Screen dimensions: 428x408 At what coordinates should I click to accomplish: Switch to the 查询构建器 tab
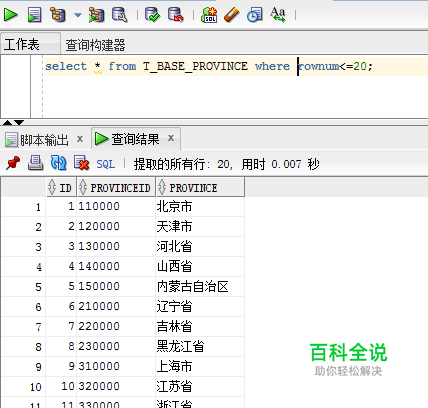[95, 45]
